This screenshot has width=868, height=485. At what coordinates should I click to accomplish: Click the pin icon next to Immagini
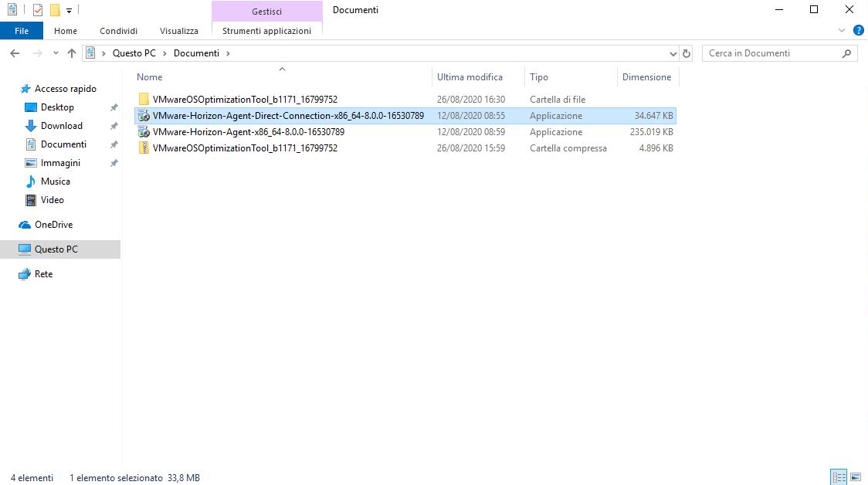(x=114, y=163)
